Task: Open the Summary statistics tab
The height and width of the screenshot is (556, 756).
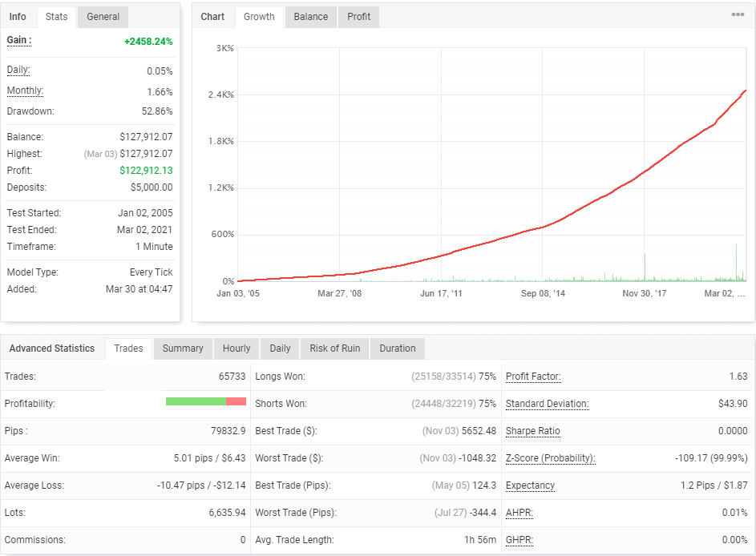Action: [183, 349]
